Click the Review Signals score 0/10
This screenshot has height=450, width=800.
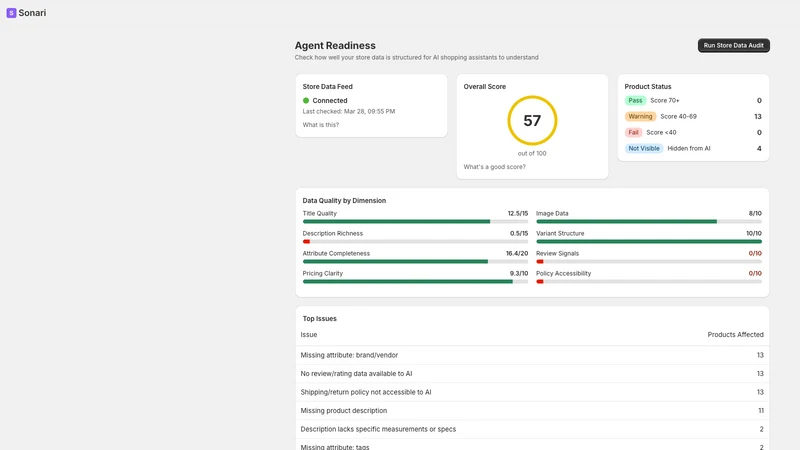pos(755,253)
